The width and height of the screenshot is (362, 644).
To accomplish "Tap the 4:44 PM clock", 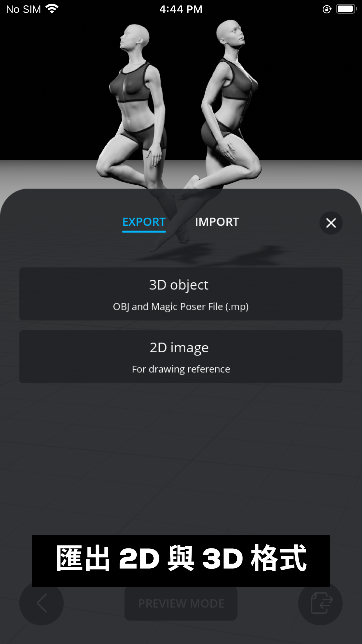I will click(181, 9).
